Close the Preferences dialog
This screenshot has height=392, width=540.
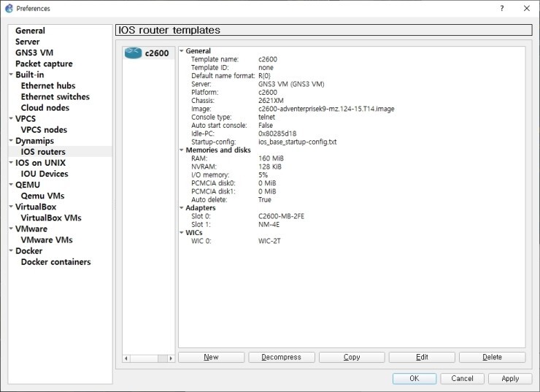pyautogui.click(x=527, y=8)
